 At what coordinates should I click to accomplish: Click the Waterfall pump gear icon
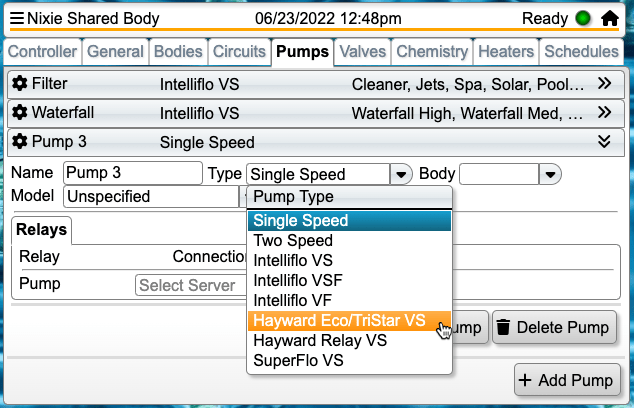[x=19, y=112]
